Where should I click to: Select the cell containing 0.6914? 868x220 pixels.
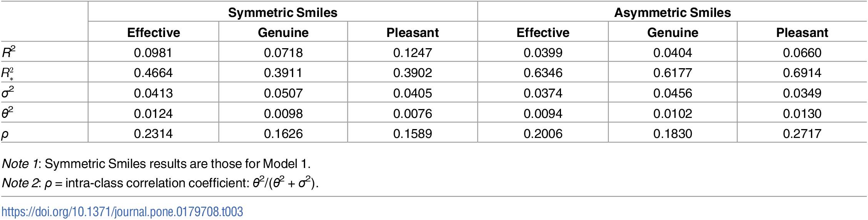pyautogui.click(x=802, y=73)
